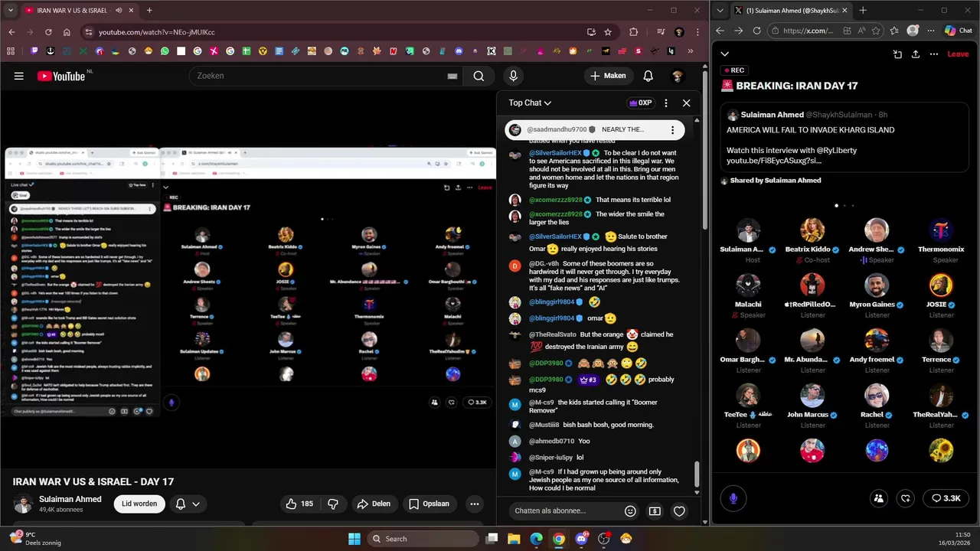Click the YouTube search magnifier button

(x=479, y=76)
